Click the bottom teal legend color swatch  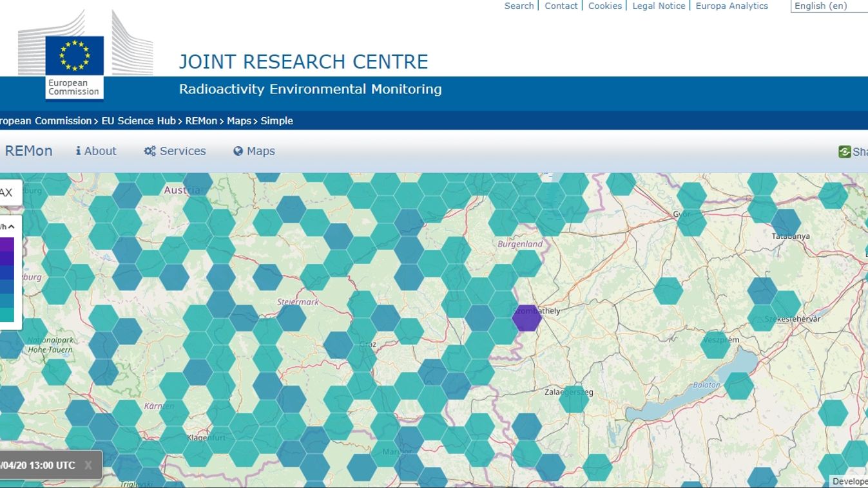pyautogui.click(x=6, y=314)
